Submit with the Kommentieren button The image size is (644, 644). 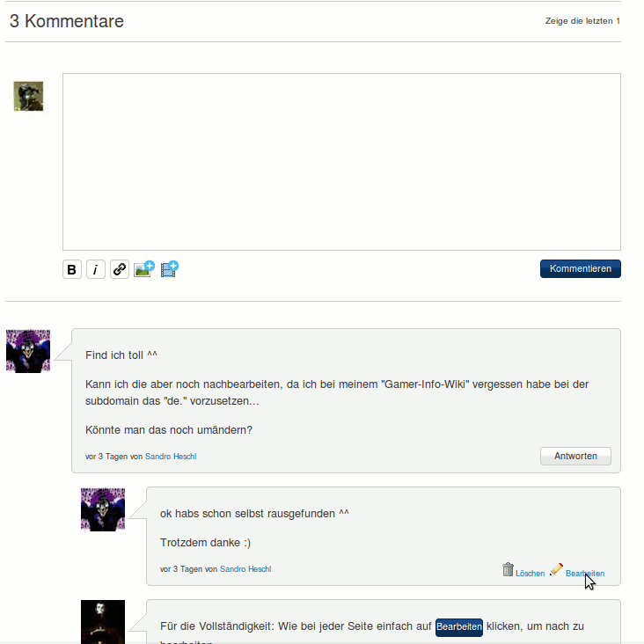click(581, 268)
